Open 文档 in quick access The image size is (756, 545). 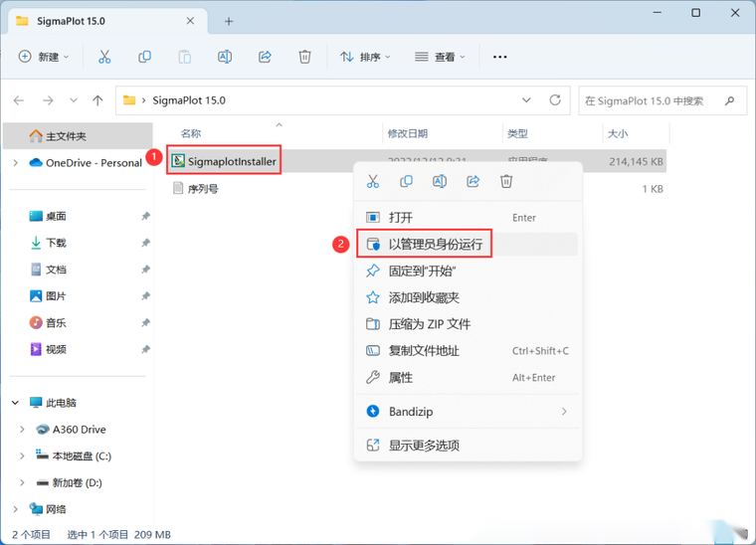(x=48, y=270)
